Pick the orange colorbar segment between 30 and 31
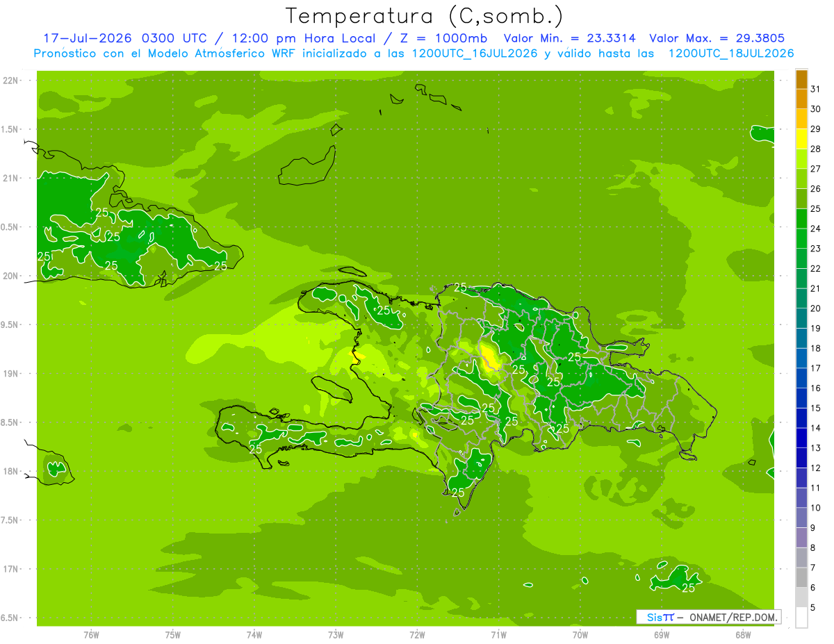 (801, 99)
